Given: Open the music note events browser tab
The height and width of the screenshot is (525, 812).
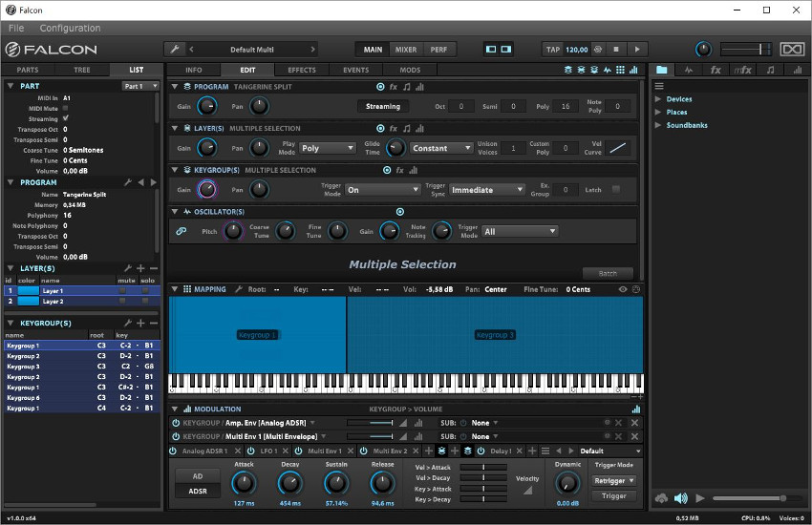Looking at the screenshot, I should [x=770, y=70].
